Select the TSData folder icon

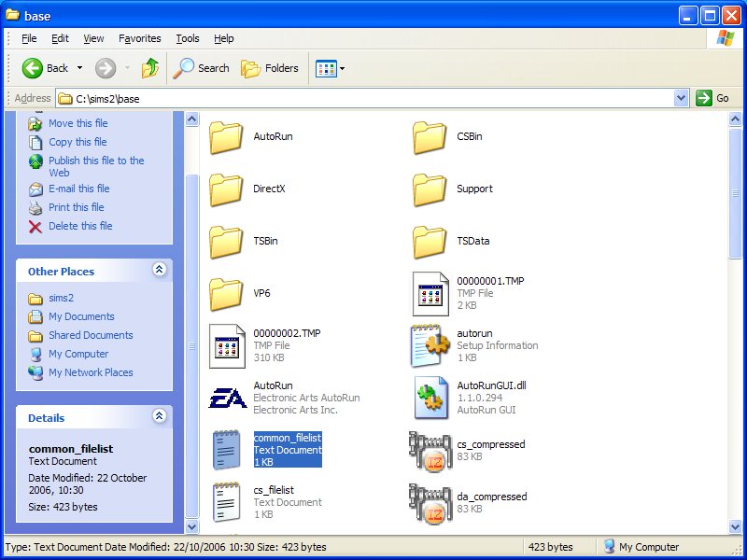point(430,243)
